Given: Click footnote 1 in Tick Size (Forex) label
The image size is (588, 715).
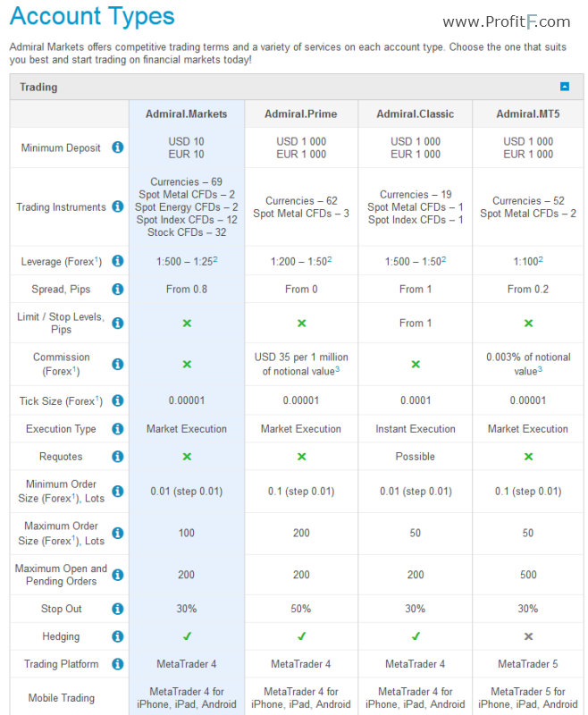Looking at the screenshot, I should pos(97,399).
